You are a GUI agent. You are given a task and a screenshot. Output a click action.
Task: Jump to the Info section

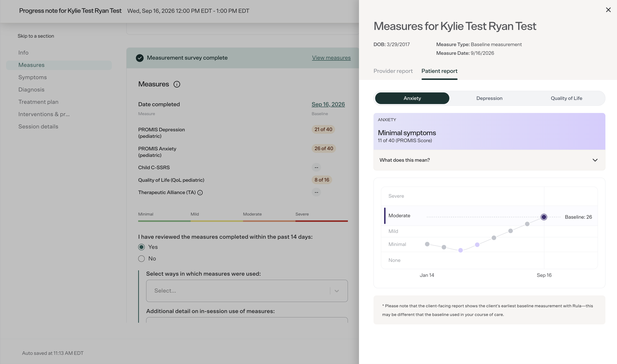[x=23, y=53]
